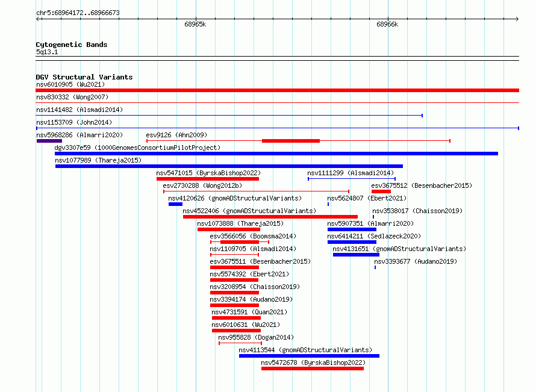Click the nsv4522406 gnomAD red bar
The height and width of the screenshot is (392, 536).
[270, 217]
